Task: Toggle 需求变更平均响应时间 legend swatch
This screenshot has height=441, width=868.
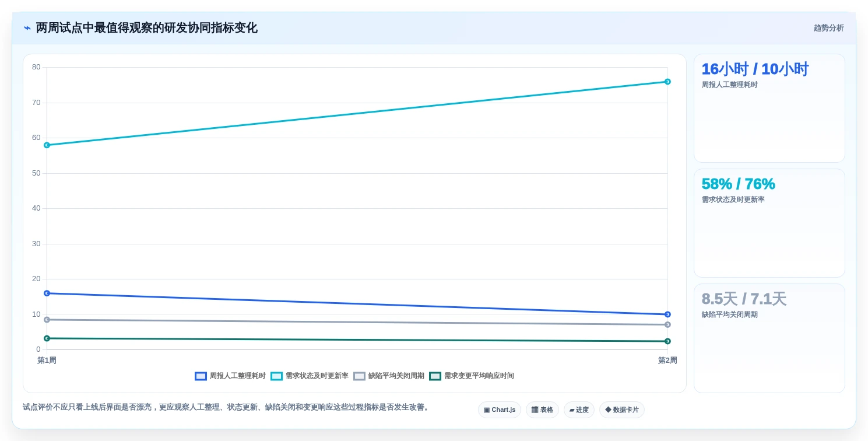Action: [x=435, y=376]
